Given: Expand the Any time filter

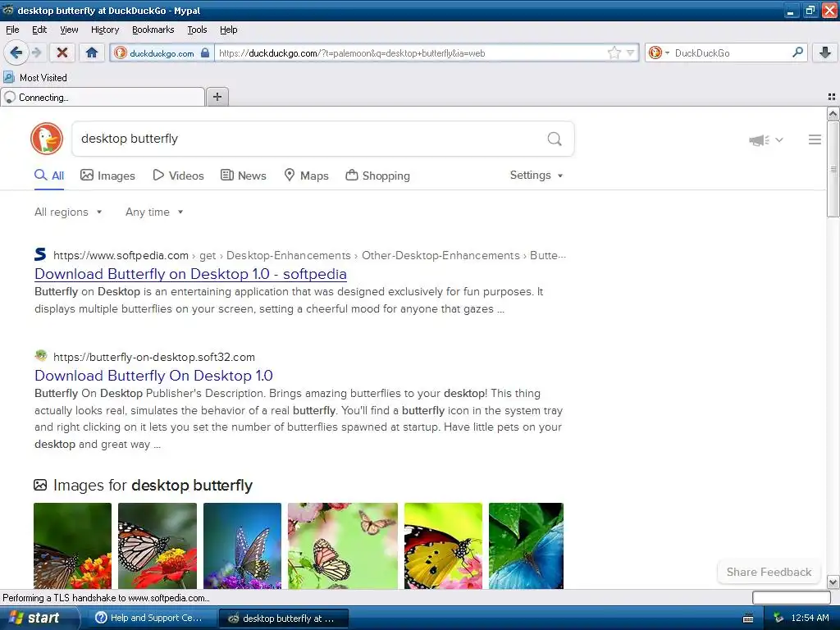Looking at the screenshot, I should [x=154, y=212].
